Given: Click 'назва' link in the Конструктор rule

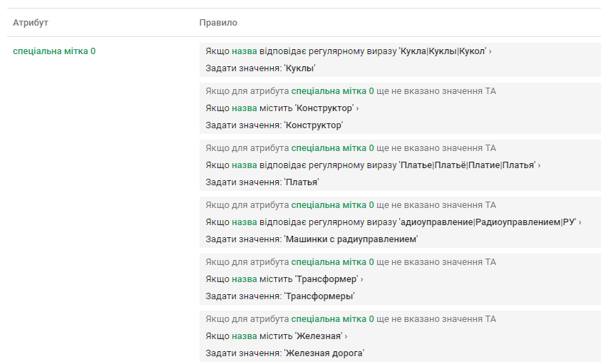Looking at the screenshot, I should point(244,108).
